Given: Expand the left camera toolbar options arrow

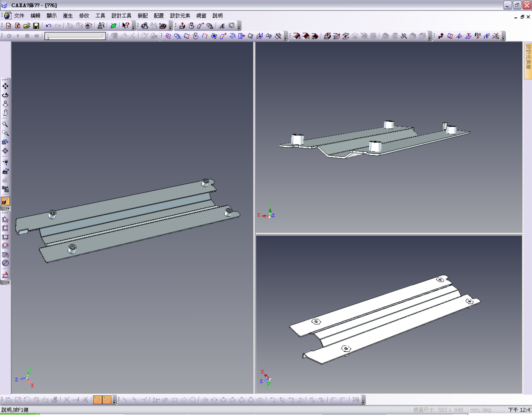Looking at the screenshot, I should pos(8,209).
